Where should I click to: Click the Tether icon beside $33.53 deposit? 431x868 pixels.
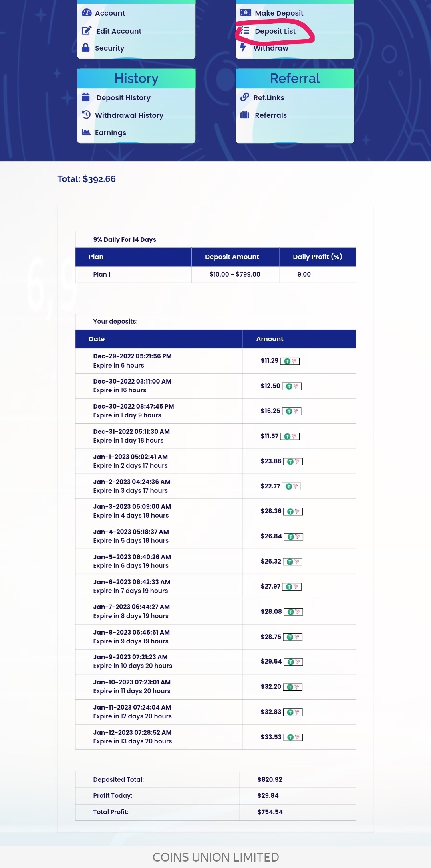point(290,737)
